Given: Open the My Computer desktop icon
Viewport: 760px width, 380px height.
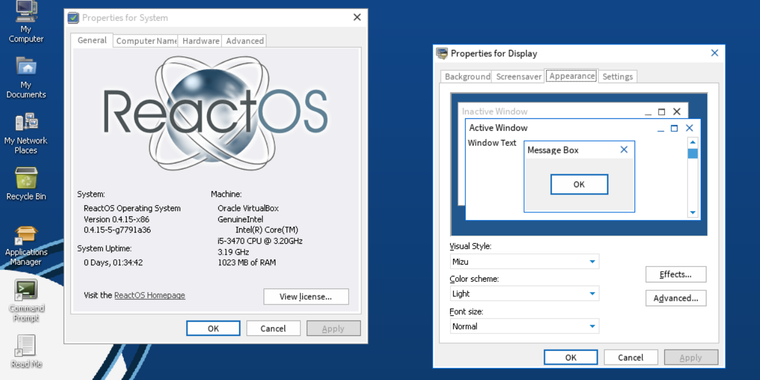Looking at the screenshot, I should (26, 22).
